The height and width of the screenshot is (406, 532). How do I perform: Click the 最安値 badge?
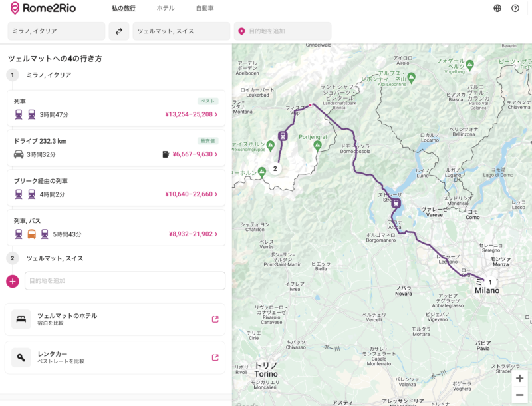pyautogui.click(x=207, y=141)
